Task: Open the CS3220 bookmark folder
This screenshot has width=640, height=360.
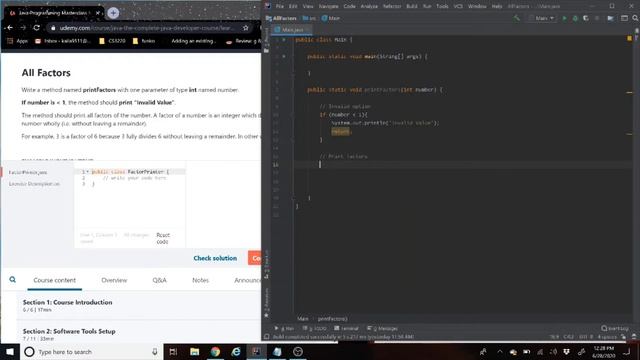Action: click(x=112, y=41)
